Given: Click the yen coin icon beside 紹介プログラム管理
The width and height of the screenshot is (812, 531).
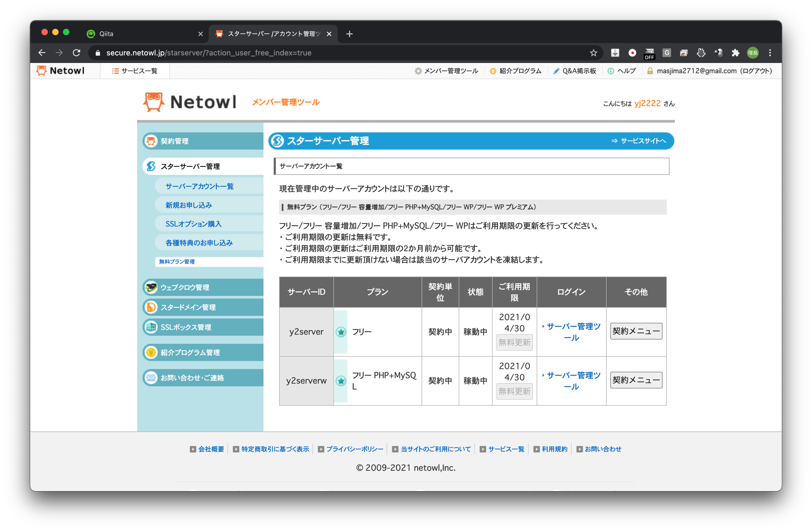Looking at the screenshot, I should click(151, 352).
